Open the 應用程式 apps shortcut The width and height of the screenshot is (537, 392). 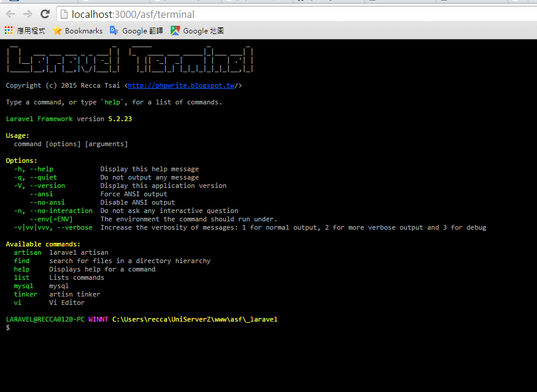point(31,31)
